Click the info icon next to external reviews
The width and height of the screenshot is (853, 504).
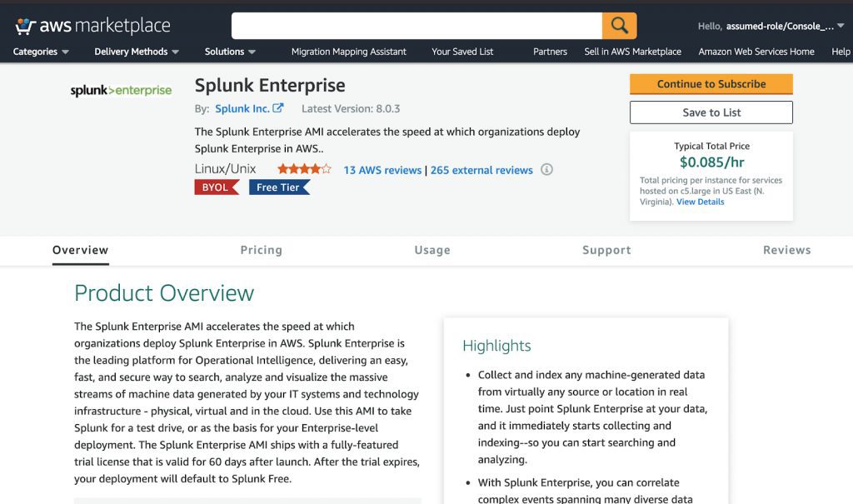tap(546, 169)
